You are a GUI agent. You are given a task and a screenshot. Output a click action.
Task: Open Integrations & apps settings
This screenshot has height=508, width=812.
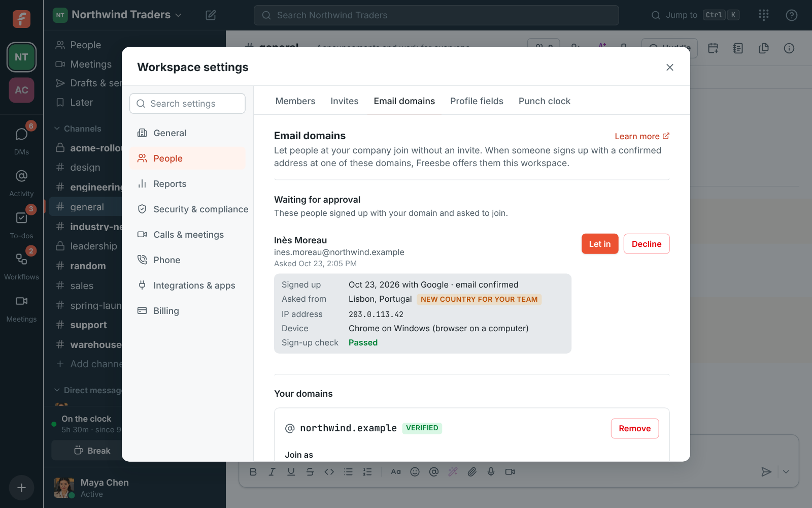pyautogui.click(x=187, y=285)
